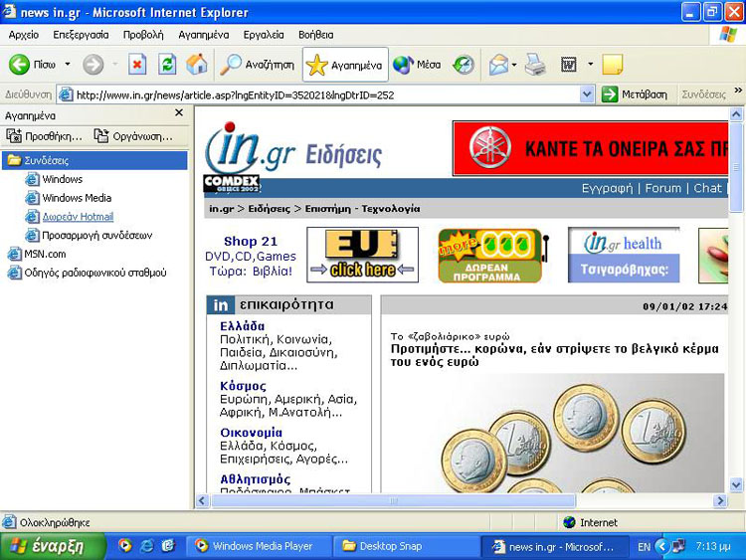The width and height of the screenshot is (746, 560).
Task: Switch to Desktop Snap taskbar button
Action: click(406, 546)
